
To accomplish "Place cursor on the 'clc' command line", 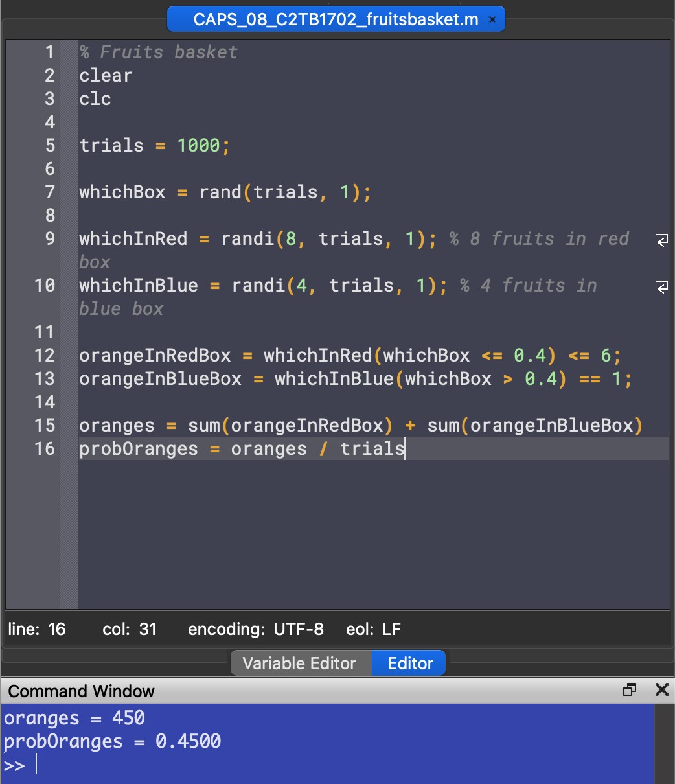I will point(95,99).
